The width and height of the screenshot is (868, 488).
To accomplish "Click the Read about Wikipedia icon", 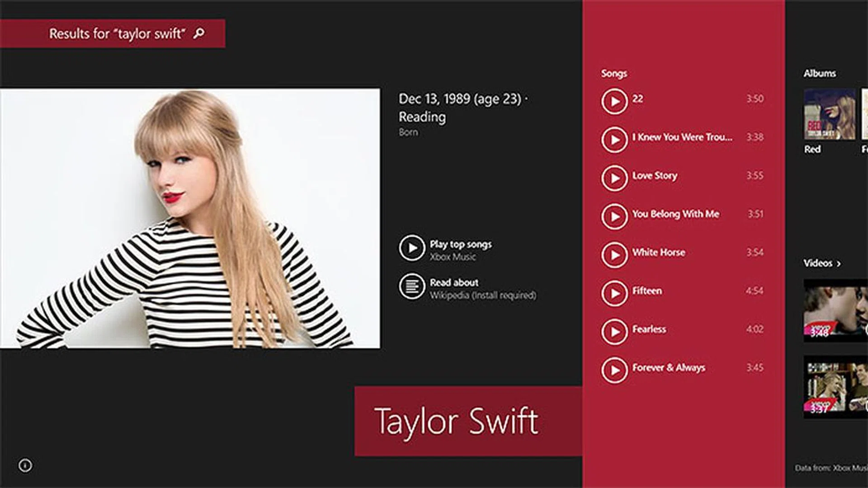I will 411,286.
